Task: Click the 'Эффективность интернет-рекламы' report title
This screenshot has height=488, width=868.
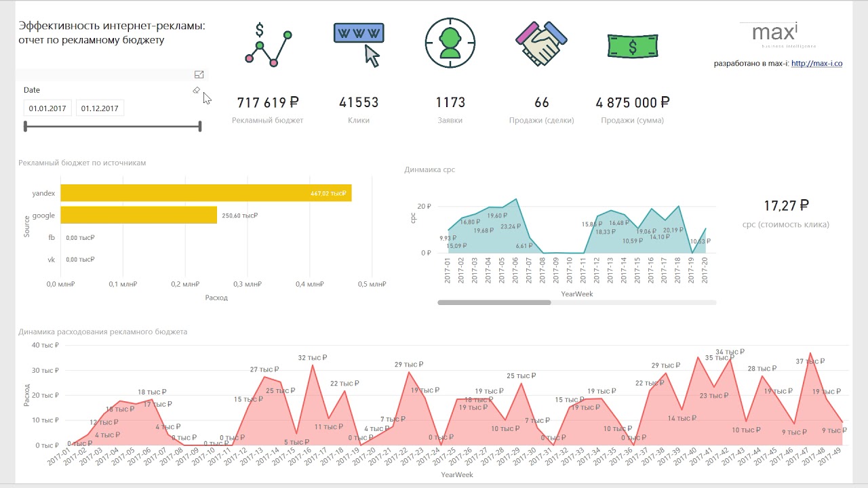Action: [x=112, y=26]
